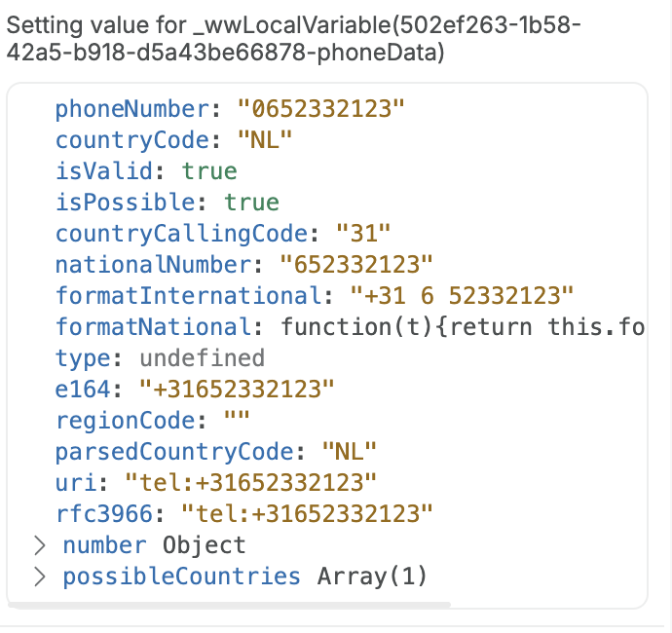The width and height of the screenshot is (672, 633).
Task: Expand the possibleCountries Array chevron
Action: point(40,577)
